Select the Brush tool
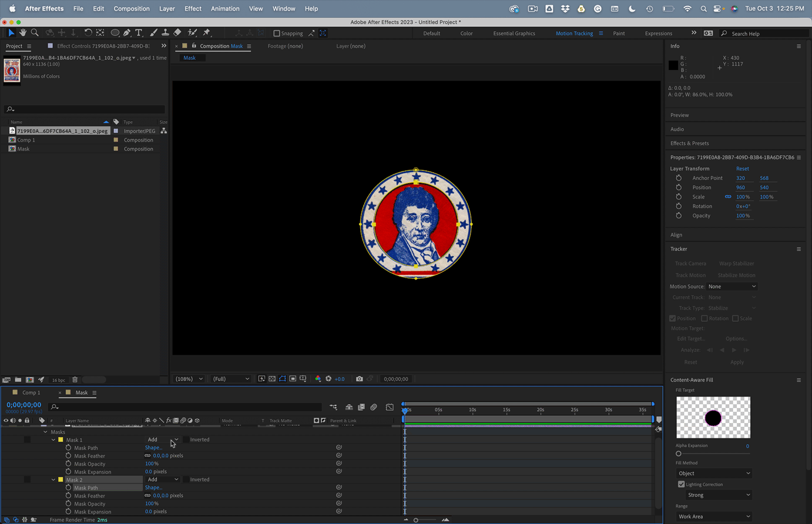This screenshot has width=812, height=524. pos(153,33)
